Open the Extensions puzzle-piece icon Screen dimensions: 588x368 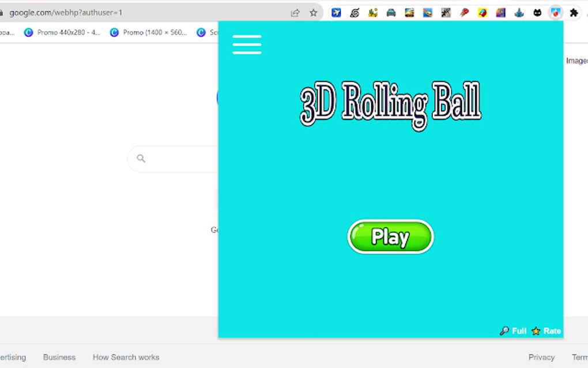(573, 12)
